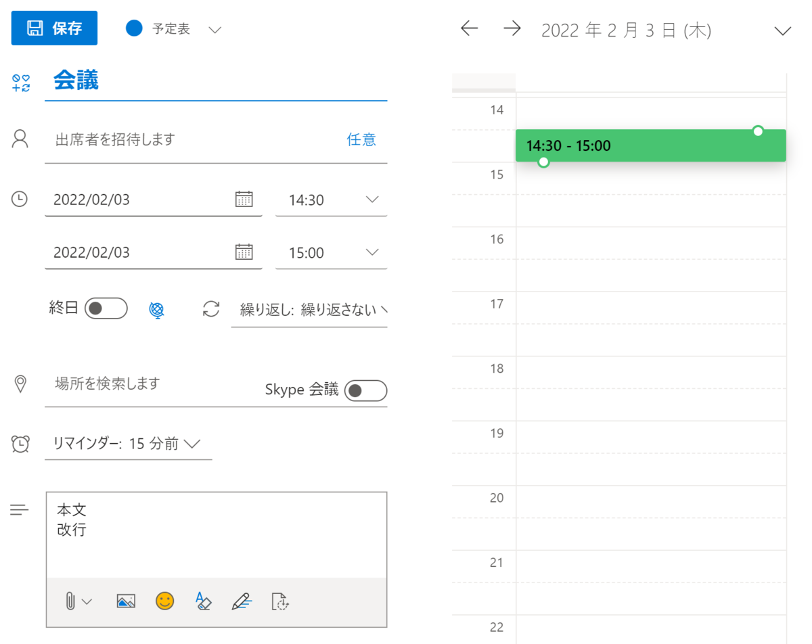This screenshot has height=644, width=812.
Task: Open the 繰り返し recurrence dropdown
Action: 309,310
